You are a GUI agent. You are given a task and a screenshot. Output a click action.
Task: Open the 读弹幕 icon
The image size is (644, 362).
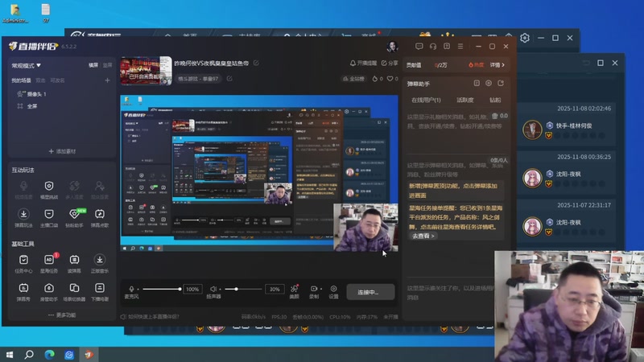[74, 260]
